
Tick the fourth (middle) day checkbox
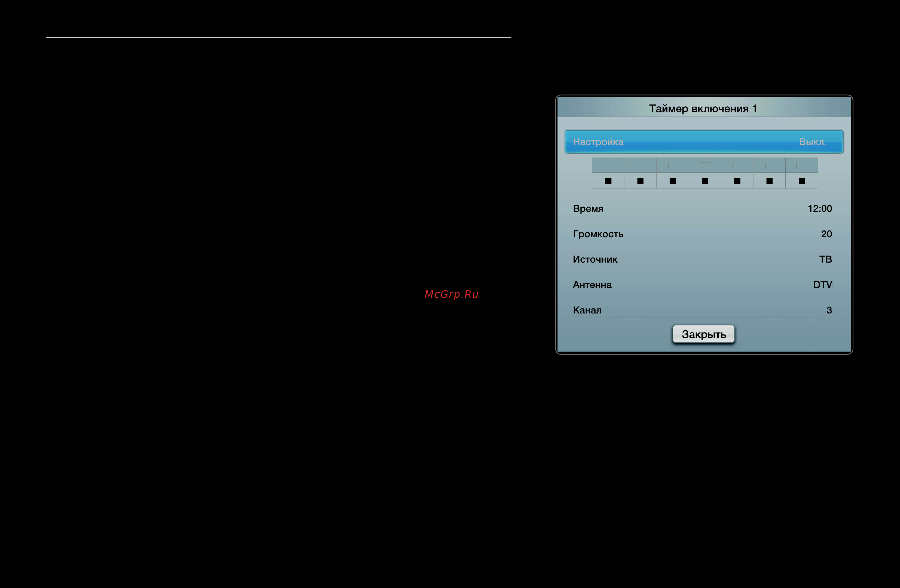[x=705, y=181]
